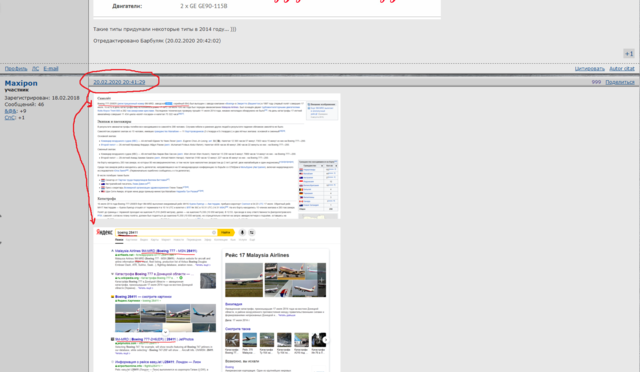Image resolution: width=640 pixels, height=372 pixels.
Task: Open the Профиль link of the upper post
Action: 16,69
